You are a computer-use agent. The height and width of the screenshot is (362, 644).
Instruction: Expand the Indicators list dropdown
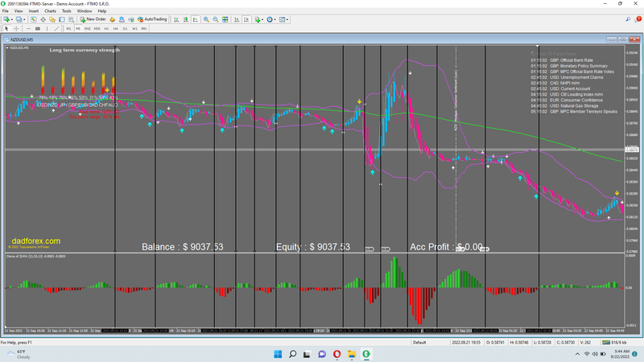[258, 19]
